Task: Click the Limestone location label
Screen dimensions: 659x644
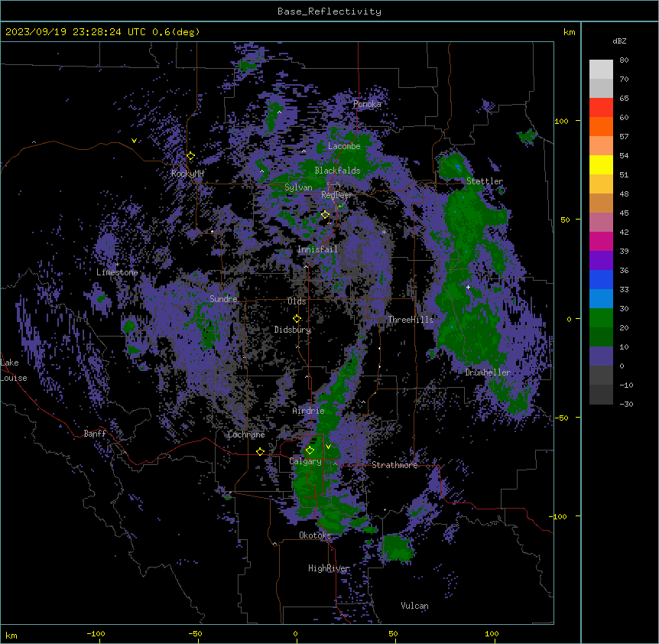Action: coord(117,272)
